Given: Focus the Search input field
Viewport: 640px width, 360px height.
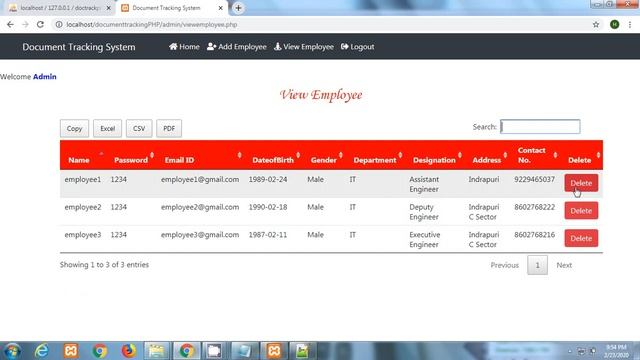Looking at the screenshot, I should [540, 127].
